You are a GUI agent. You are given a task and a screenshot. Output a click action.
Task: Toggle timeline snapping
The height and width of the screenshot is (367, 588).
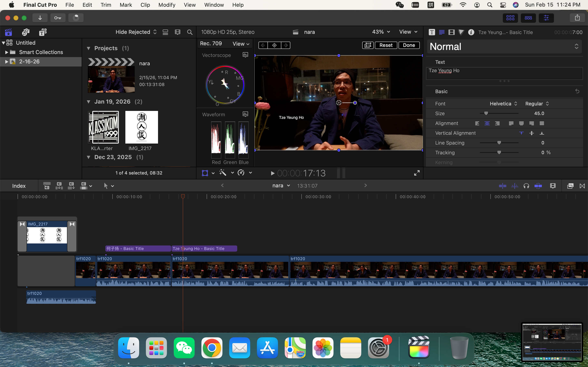point(538,186)
